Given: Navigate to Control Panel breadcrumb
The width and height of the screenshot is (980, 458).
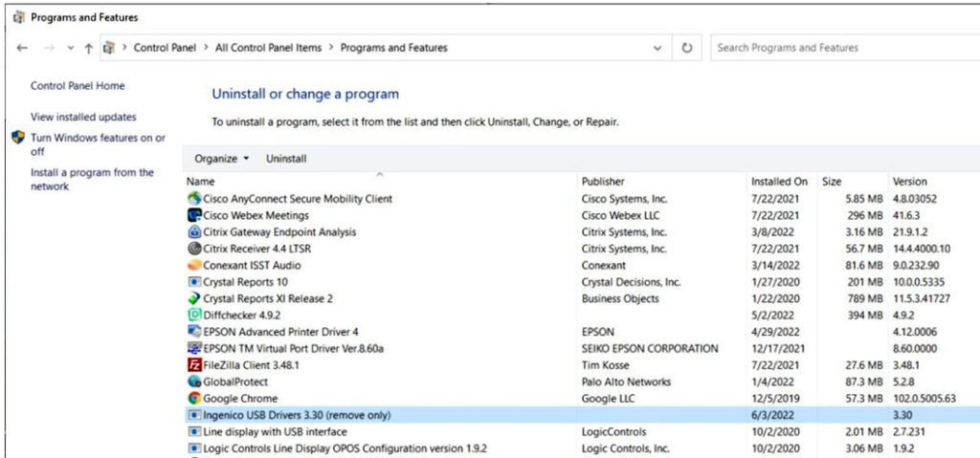Looking at the screenshot, I should [x=165, y=48].
